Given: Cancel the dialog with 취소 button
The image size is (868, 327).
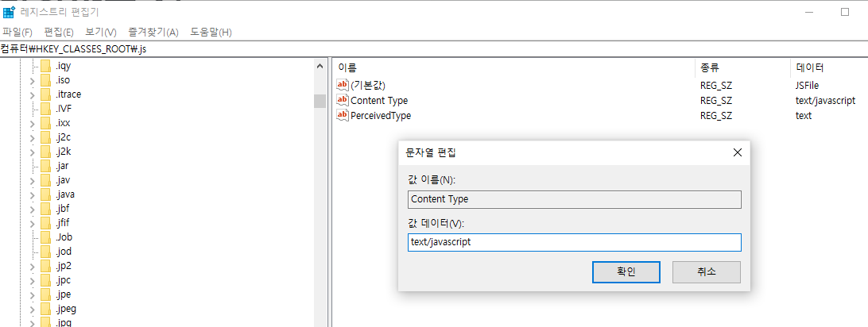Looking at the screenshot, I should (707, 271).
